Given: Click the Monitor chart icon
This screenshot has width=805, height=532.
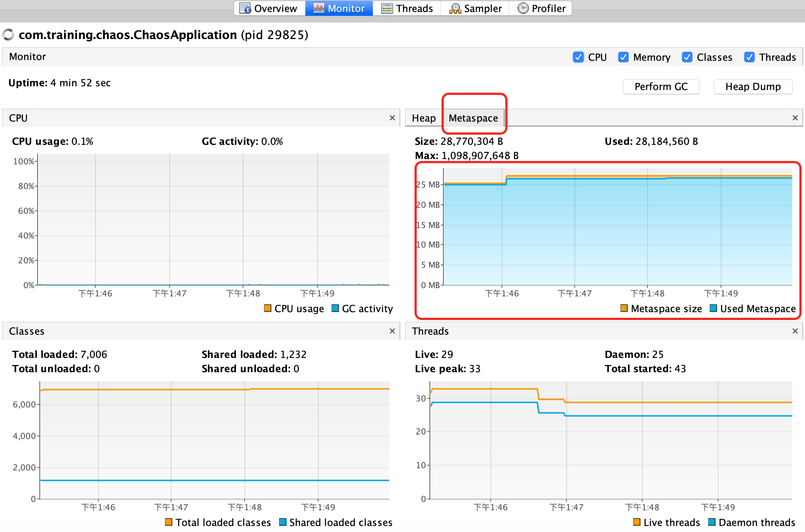Looking at the screenshot, I should point(318,8).
